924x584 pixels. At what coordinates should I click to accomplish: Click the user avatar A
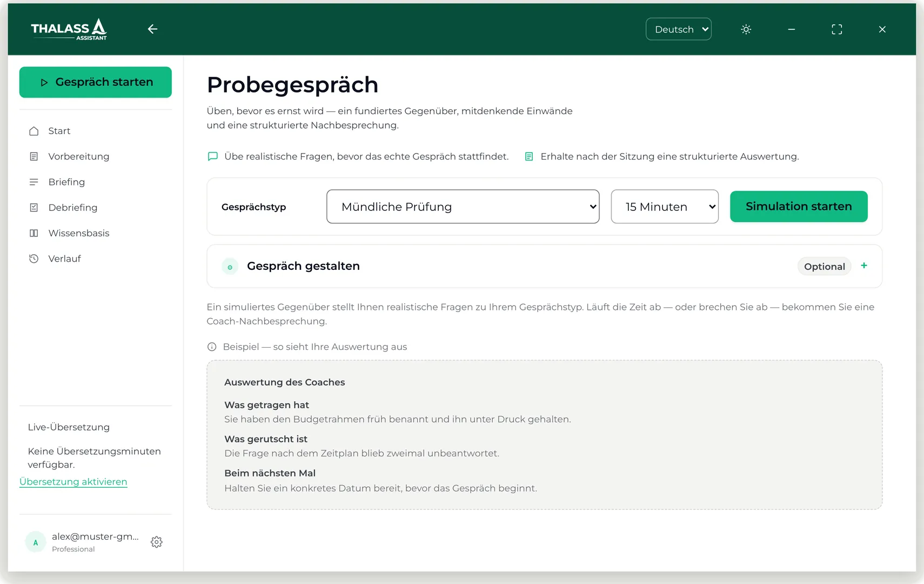36,542
